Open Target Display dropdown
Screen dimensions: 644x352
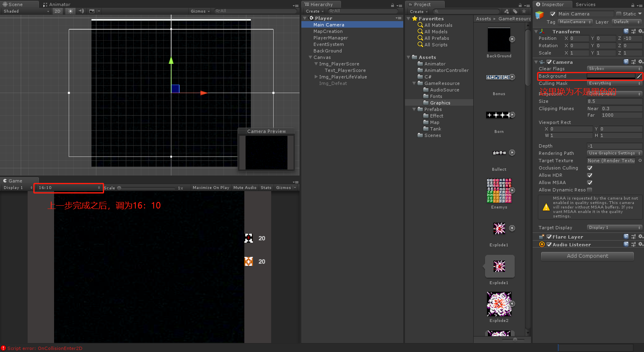614,228
